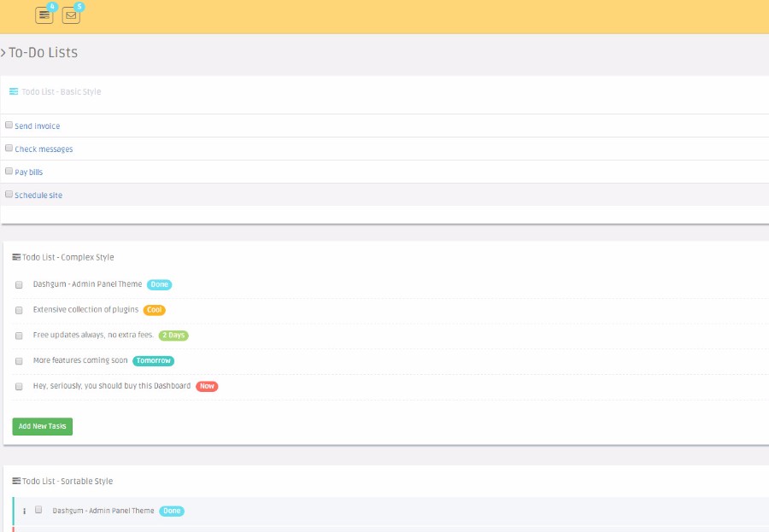769x532 pixels.
Task: Click the To-Do Lists page heading
Action: click(x=44, y=52)
